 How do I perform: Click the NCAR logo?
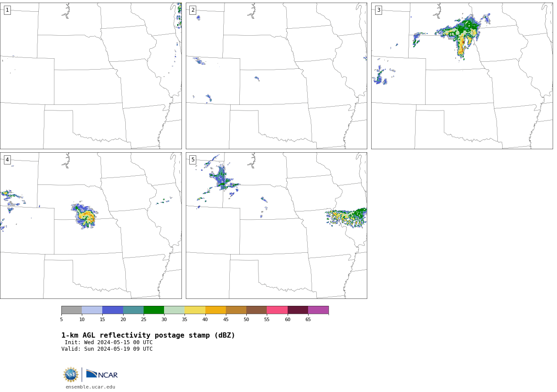point(102,375)
